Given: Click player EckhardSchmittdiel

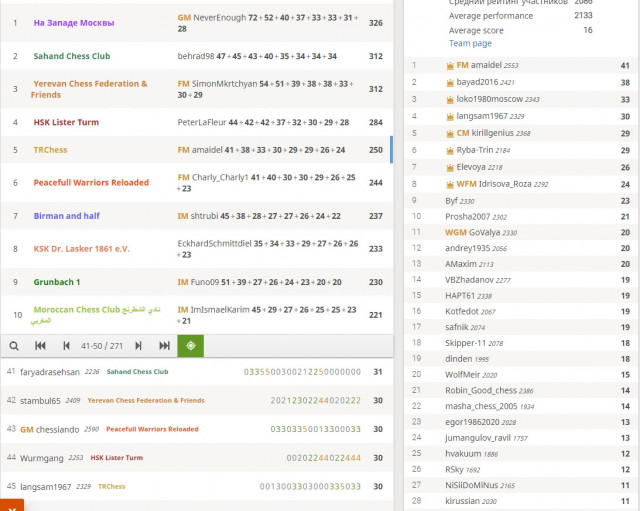Looking at the screenshot, I should point(215,244).
